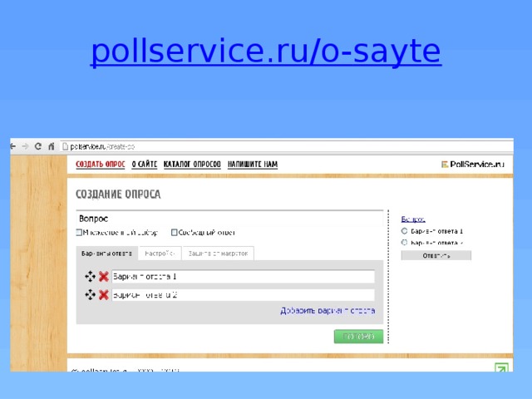Switch to the Настройки tab
Screen dimensions: 532x399
click(x=160, y=254)
